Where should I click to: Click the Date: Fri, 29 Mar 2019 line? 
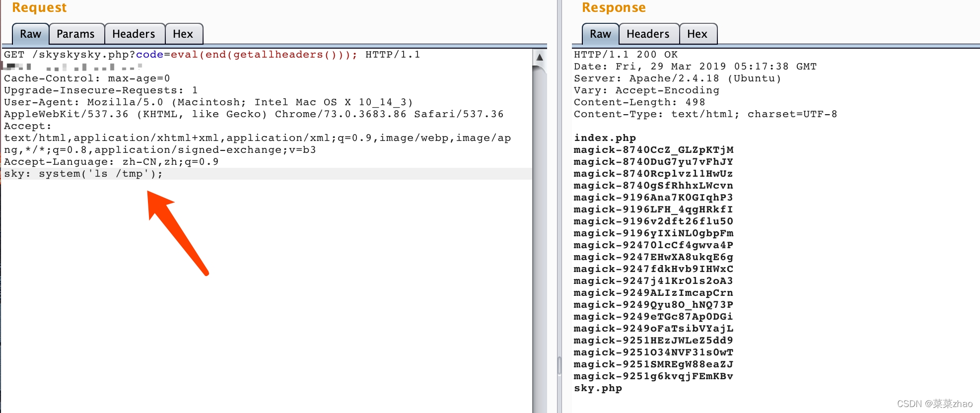pos(696,67)
